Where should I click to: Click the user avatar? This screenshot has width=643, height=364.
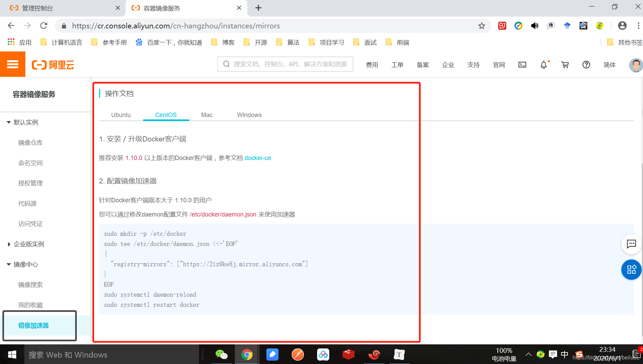tap(636, 65)
